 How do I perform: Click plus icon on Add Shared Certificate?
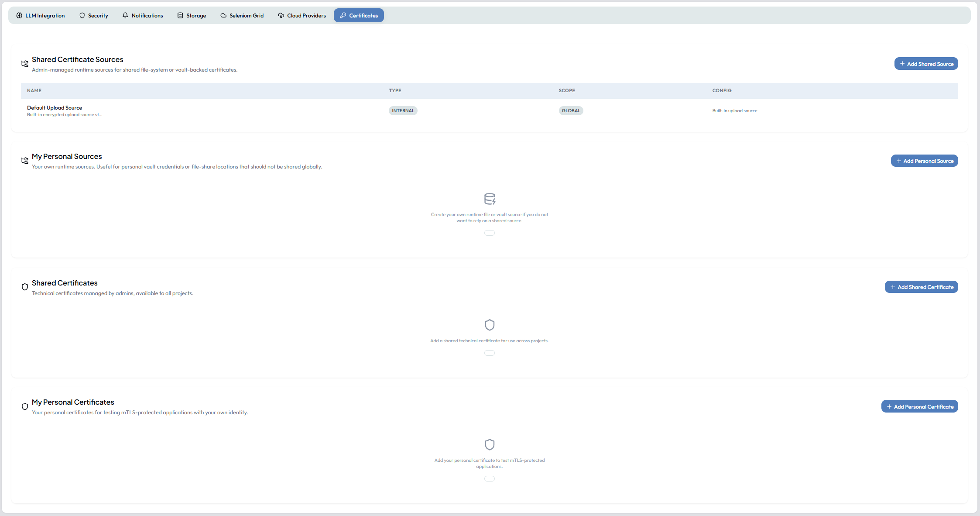point(893,287)
